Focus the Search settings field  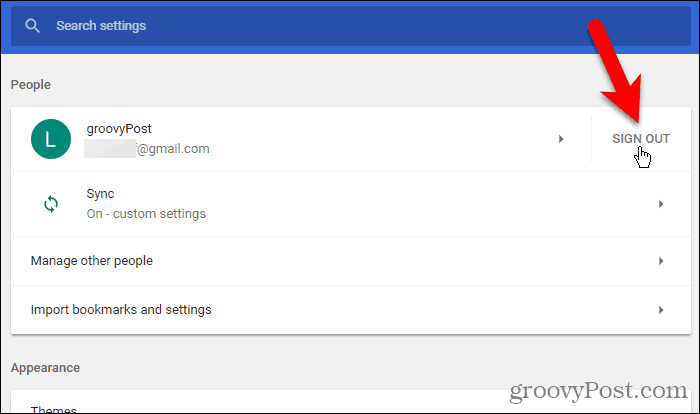pyautogui.click(x=351, y=26)
